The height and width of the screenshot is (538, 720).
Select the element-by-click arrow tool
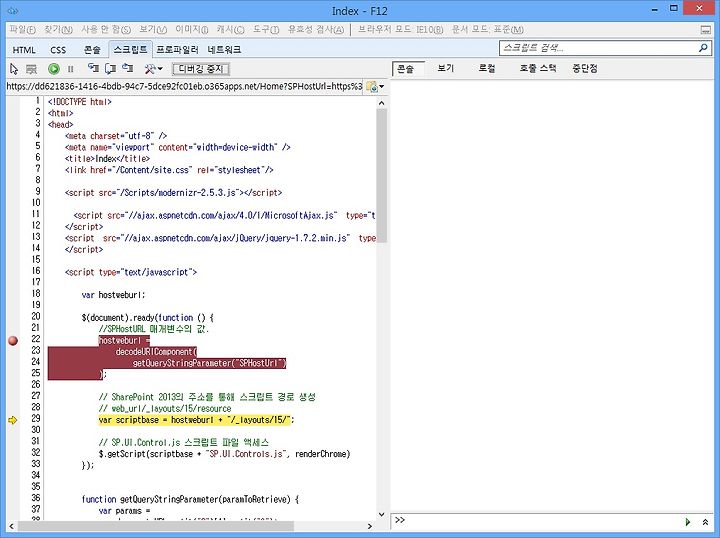point(14,69)
